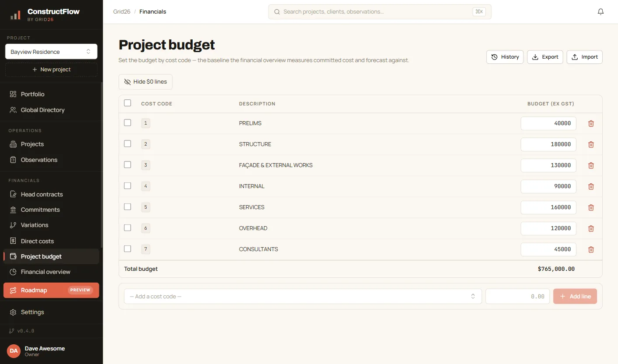Click the new line amount 0.00 field

pos(517,296)
